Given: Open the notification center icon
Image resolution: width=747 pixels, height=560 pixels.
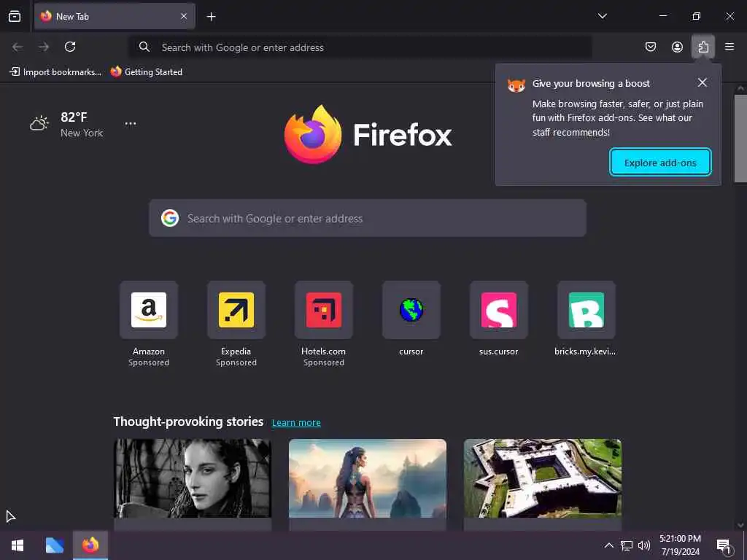Looking at the screenshot, I should point(724,545).
